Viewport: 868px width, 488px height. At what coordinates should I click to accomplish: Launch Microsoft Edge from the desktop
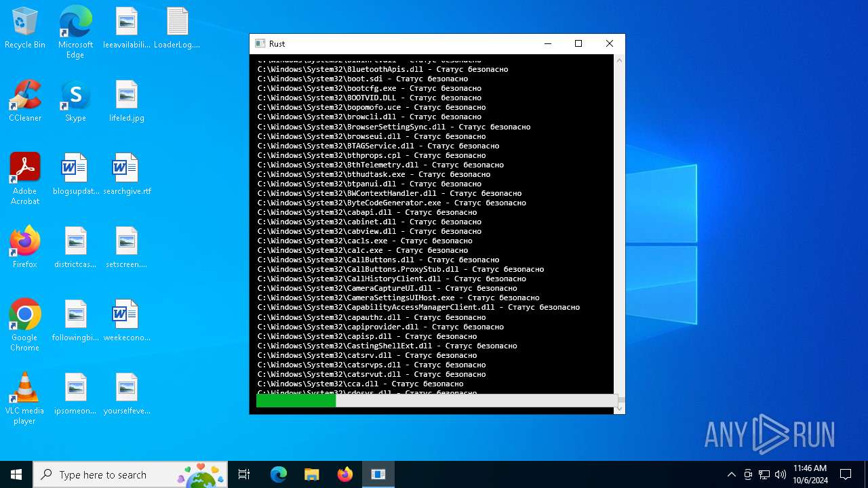(75, 33)
